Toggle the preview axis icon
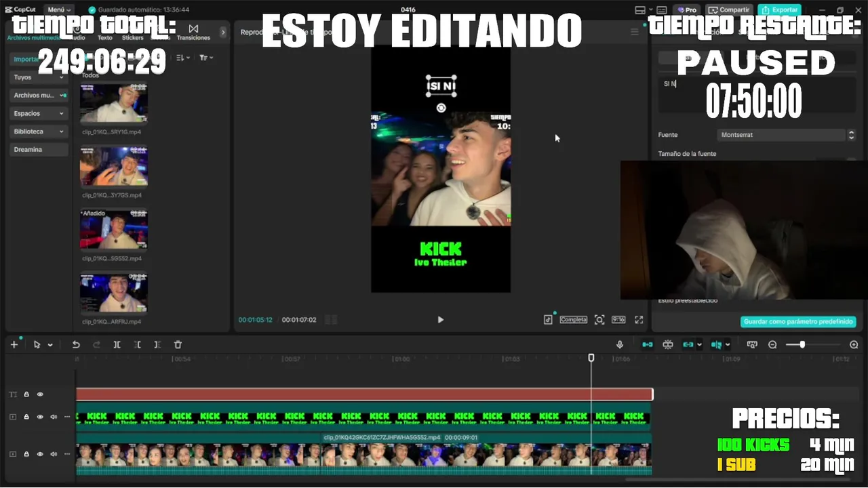 (716, 344)
